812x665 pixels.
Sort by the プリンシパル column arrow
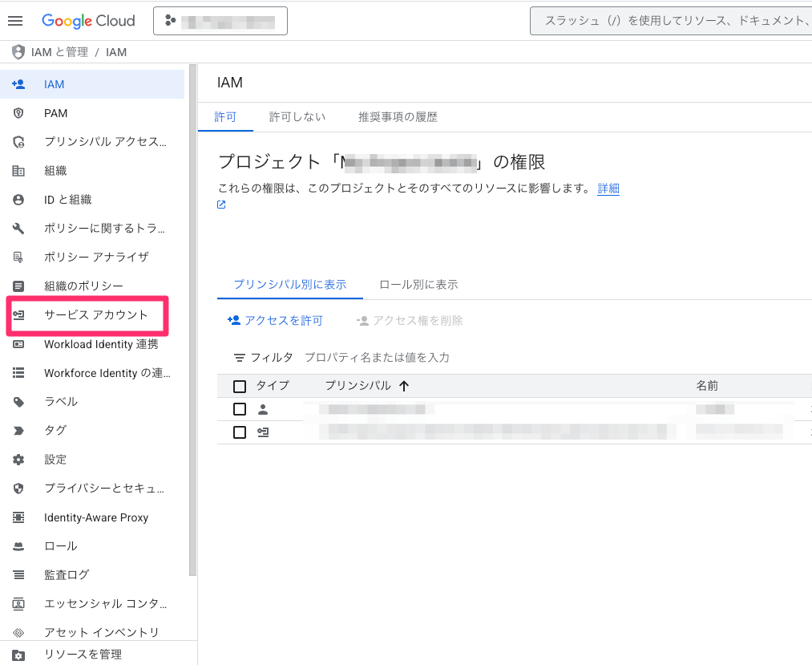[x=405, y=386]
